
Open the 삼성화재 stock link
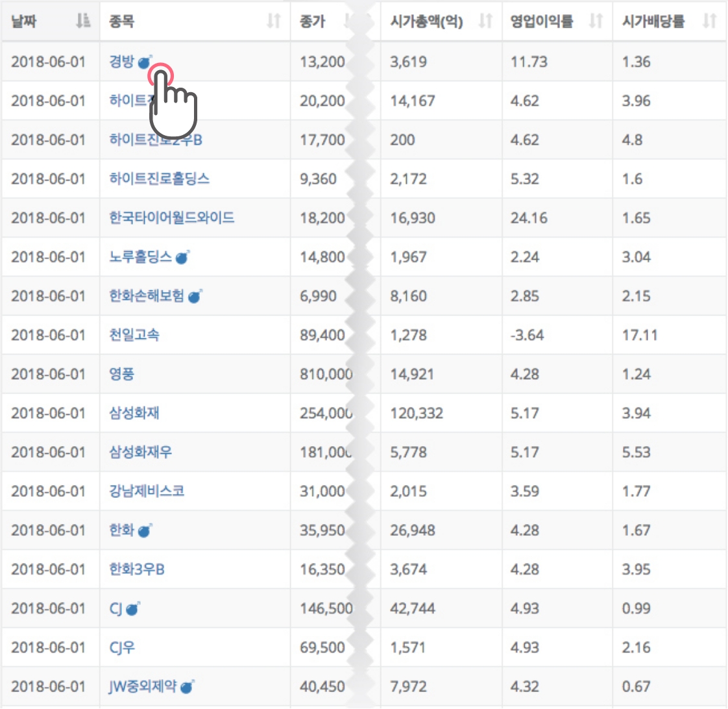coord(134,413)
